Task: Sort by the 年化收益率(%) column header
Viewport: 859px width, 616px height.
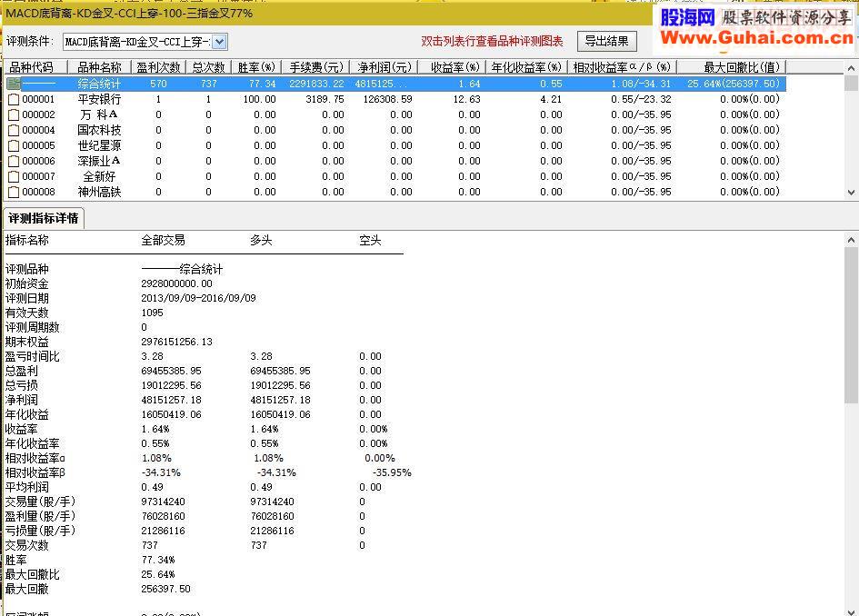Action: coord(526,67)
